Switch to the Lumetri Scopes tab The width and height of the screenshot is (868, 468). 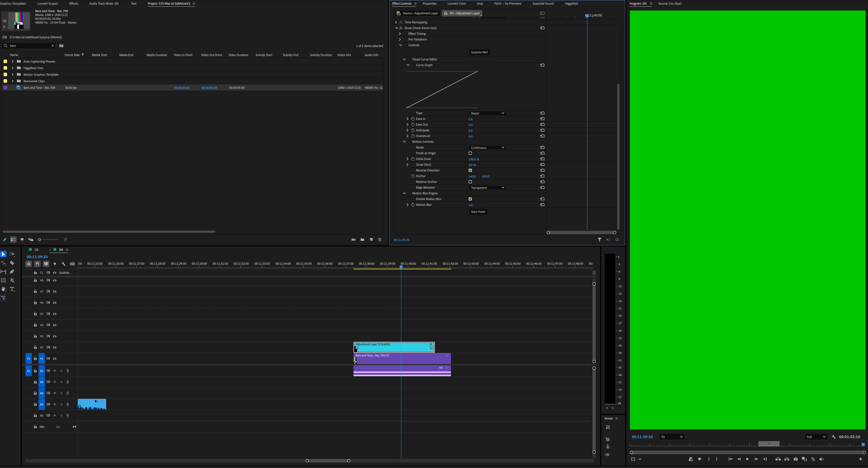pos(47,4)
